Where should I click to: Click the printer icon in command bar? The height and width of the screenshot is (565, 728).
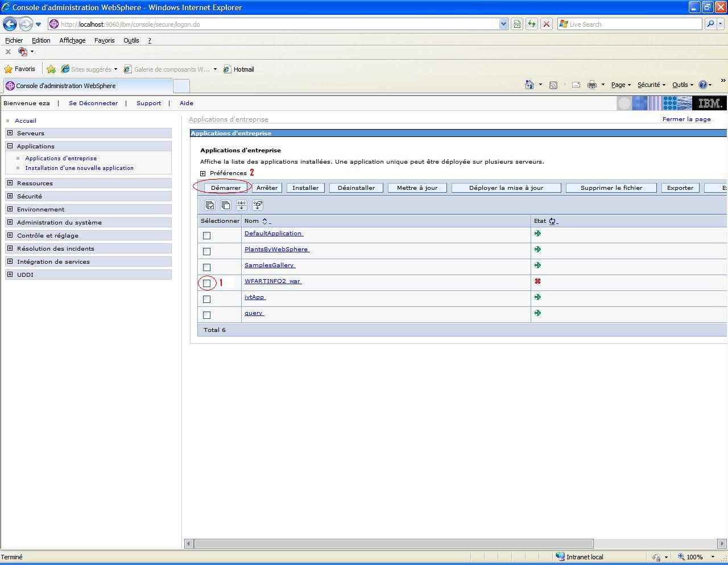[592, 85]
